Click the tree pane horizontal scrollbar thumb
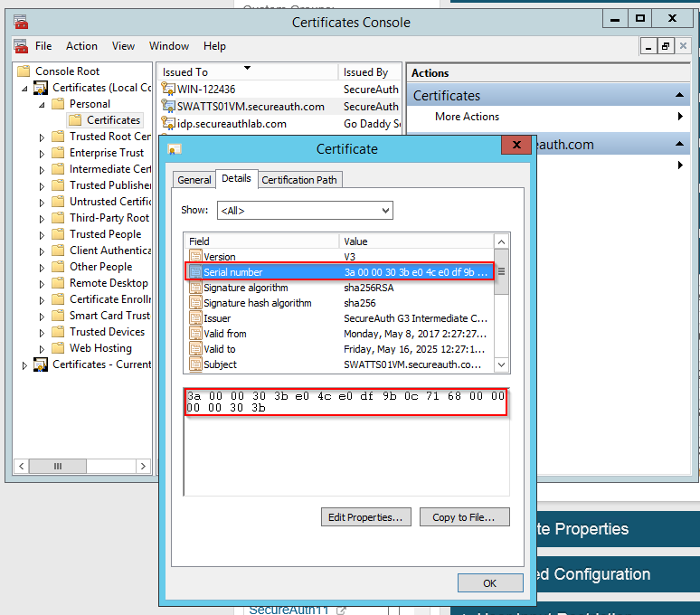The height and width of the screenshot is (615, 700). [x=58, y=466]
